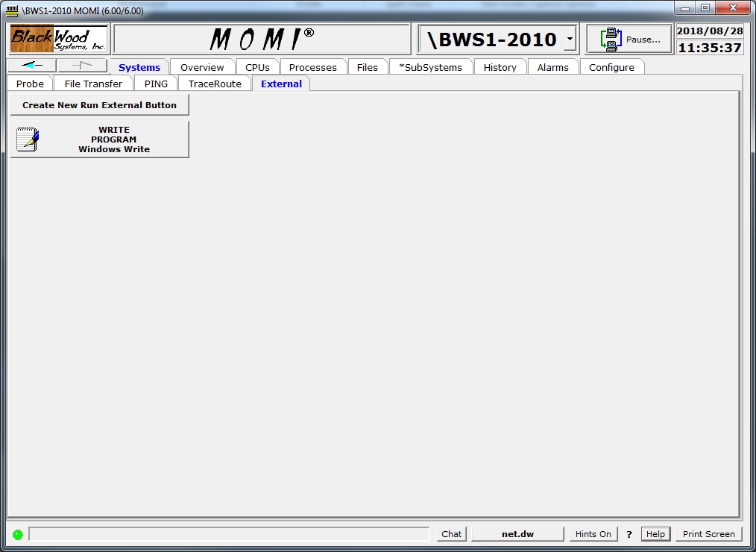Image resolution: width=756 pixels, height=552 pixels.
Task: Switch to the PING sub-tab
Action: click(x=157, y=84)
